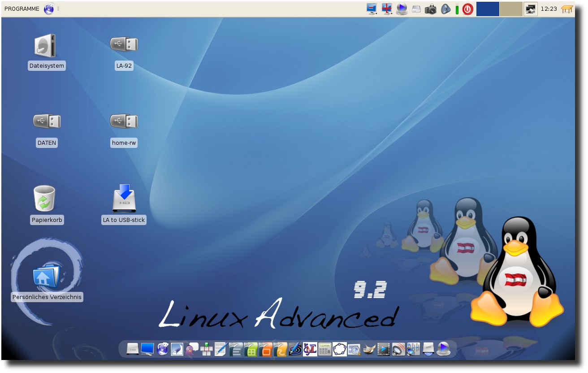Select LA to USB-stick installer icon
The image size is (588, 373).
coord(124,205)
